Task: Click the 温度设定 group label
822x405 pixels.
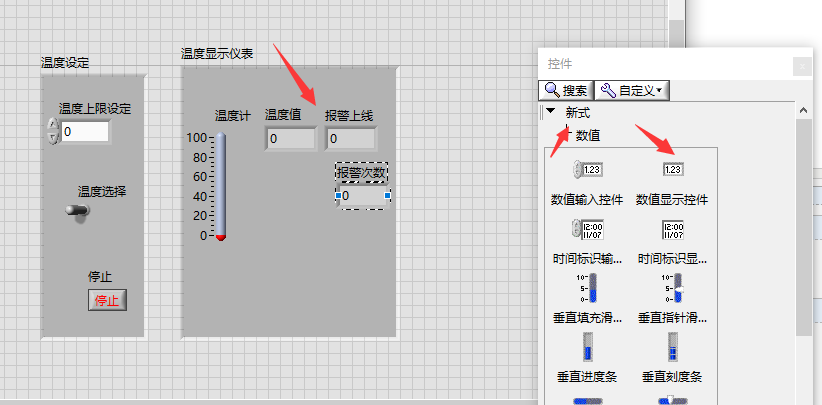Action: [66, 63]
